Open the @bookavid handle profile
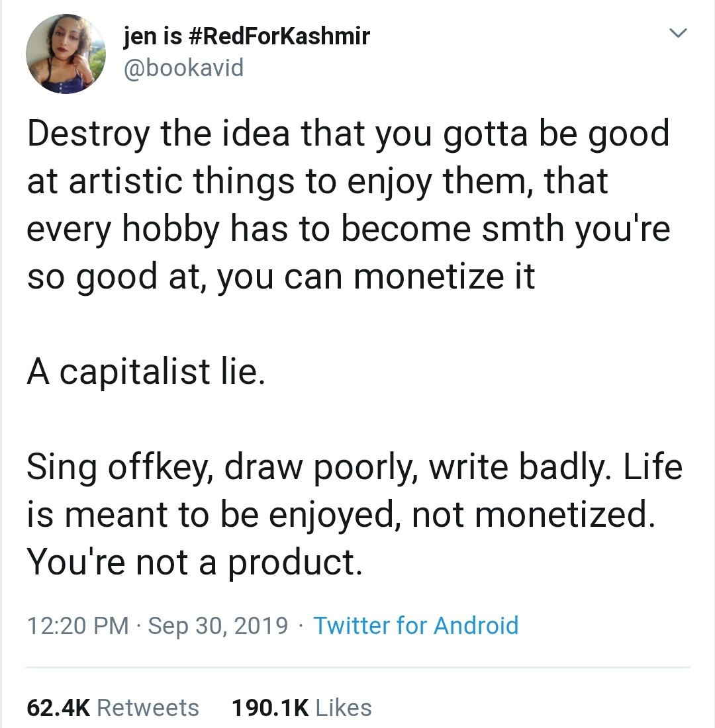This screenshot has height=728, width=715. 183,67
